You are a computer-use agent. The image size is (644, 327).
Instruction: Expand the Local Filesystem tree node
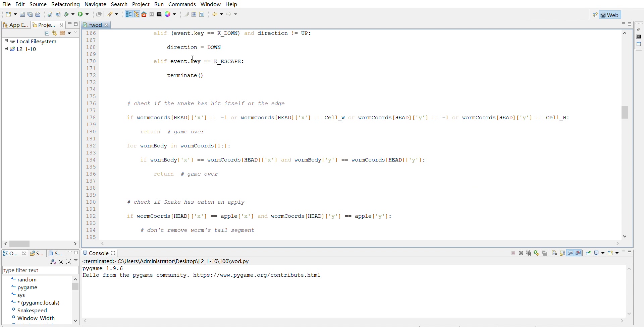pos(6,41)
